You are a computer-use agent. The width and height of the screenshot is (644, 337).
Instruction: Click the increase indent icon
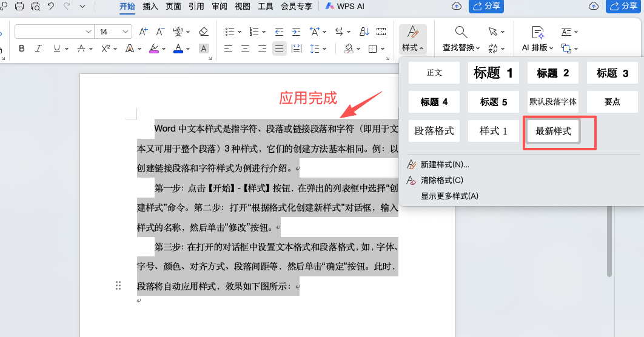296,32
